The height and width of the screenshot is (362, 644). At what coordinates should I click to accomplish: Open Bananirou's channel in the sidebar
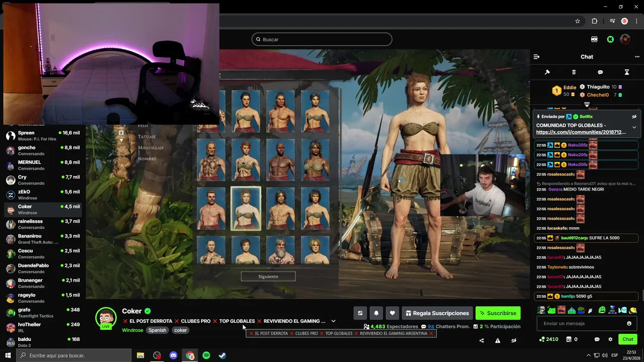point(43,239)
